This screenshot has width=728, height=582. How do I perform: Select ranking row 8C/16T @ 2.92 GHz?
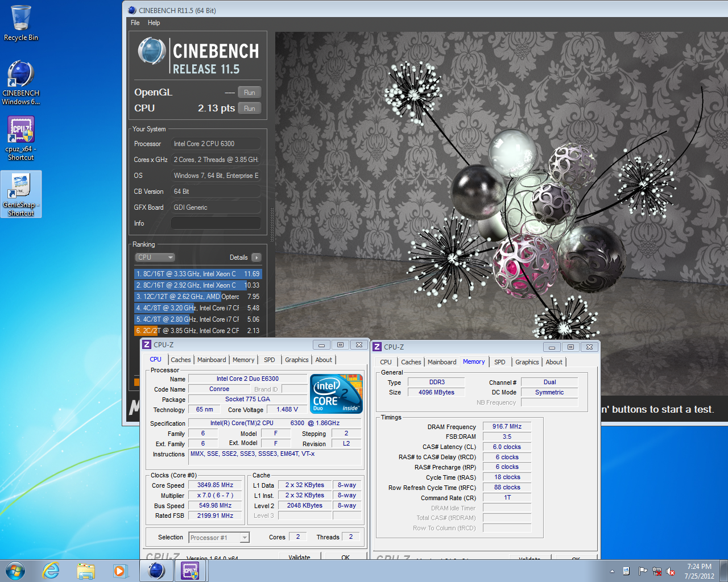click(x=198, y=285)
